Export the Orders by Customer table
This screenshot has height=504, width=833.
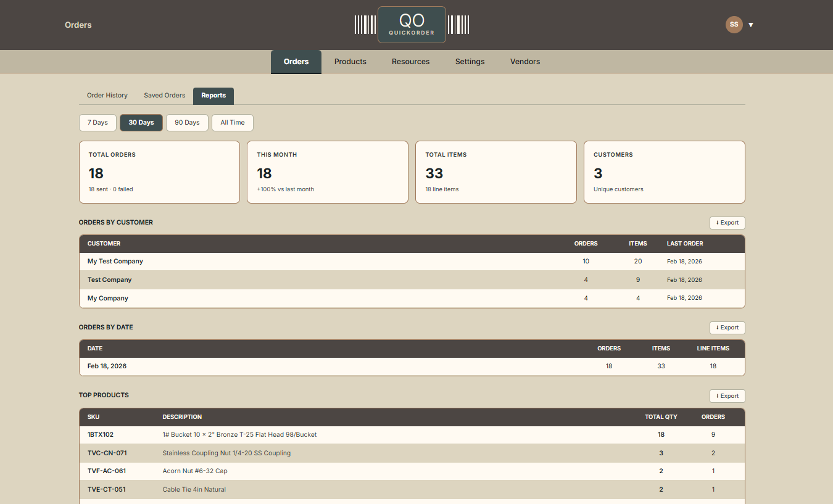point(727,223)
